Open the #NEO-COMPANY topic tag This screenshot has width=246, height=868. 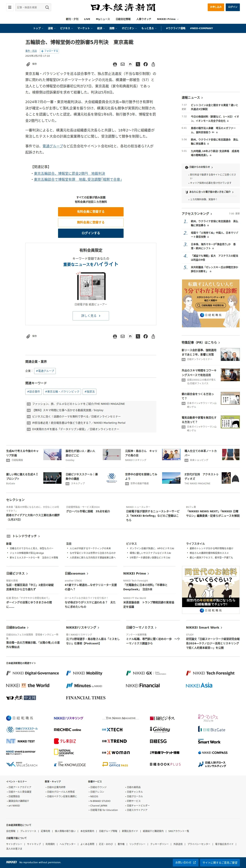tap(202, 28)
